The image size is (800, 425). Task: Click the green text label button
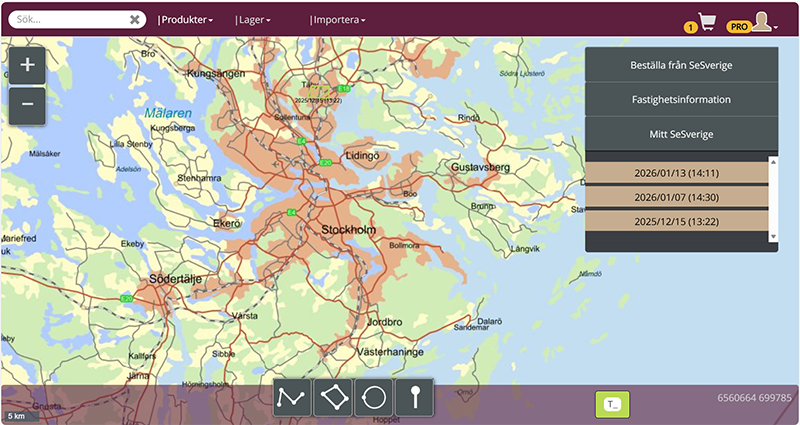(612, 403)
